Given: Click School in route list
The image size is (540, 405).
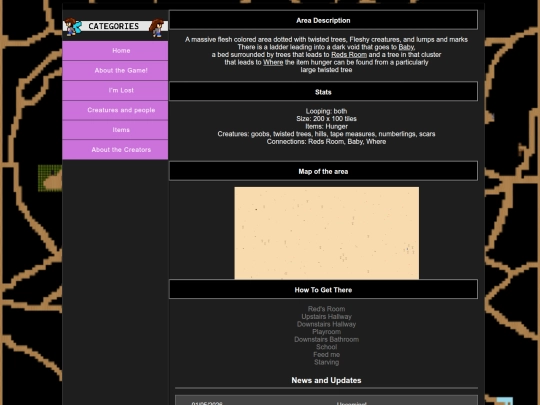Looking at the screenshot, I should pyautogui.click(x=326, y=347).
